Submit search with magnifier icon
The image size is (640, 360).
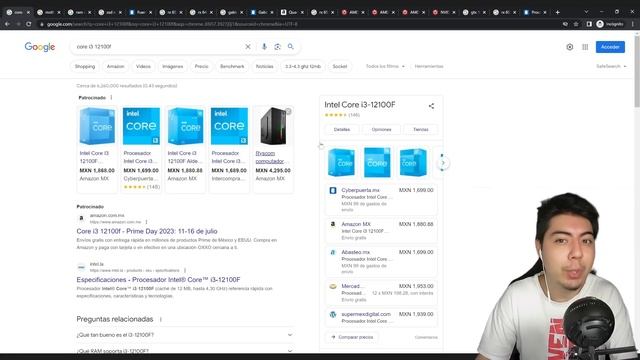tap(291, 47)
